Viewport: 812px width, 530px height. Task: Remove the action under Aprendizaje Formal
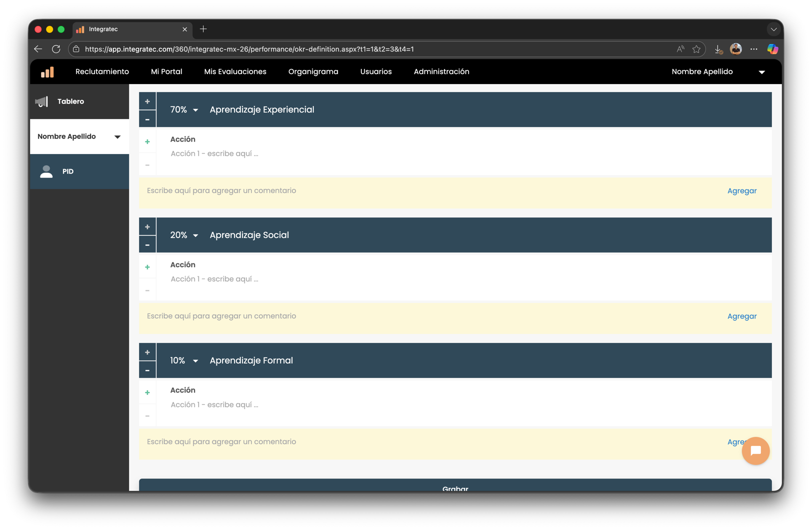[147, 416]
